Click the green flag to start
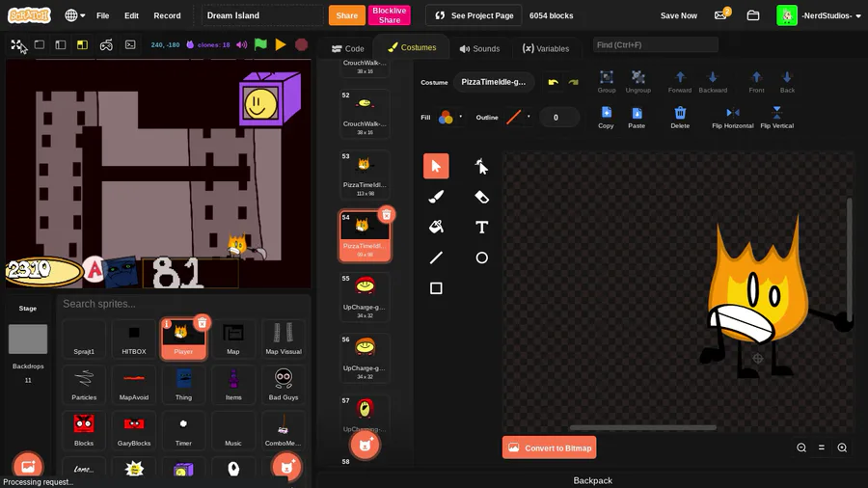 (260, 44)
